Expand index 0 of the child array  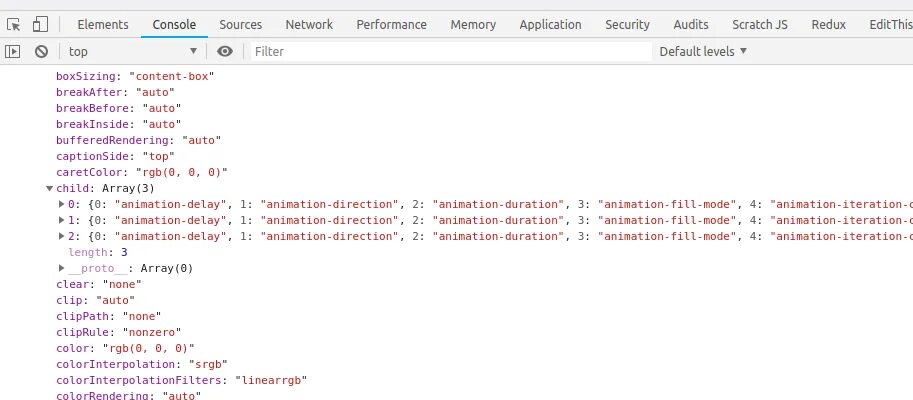pyautogui.click(x=62, y=204)
